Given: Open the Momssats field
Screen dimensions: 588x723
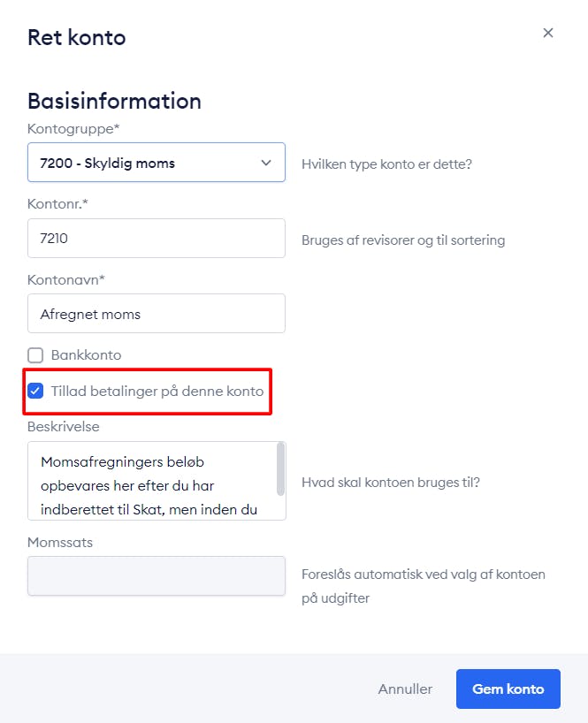Looking at the screenshot, I should [x=157, y=576].
